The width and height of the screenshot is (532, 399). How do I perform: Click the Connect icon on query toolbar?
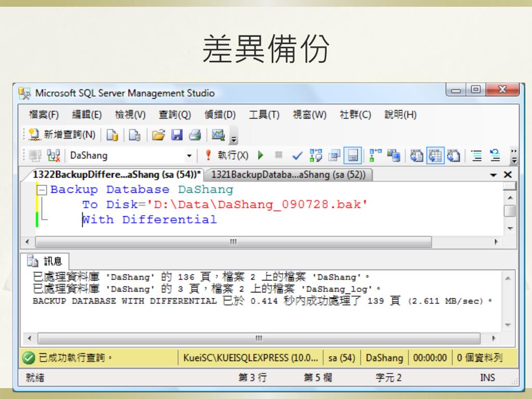click(x=35, y=156)
